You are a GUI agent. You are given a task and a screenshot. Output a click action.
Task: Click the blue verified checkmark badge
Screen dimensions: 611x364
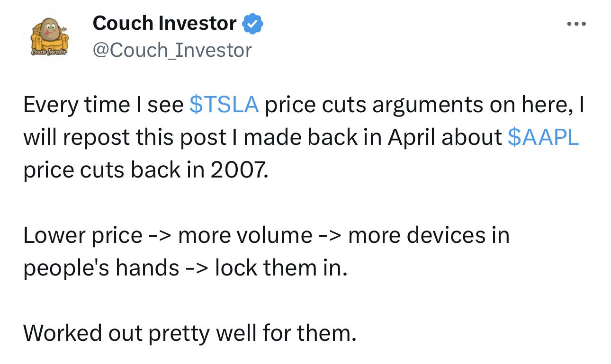tap(253, 24)
